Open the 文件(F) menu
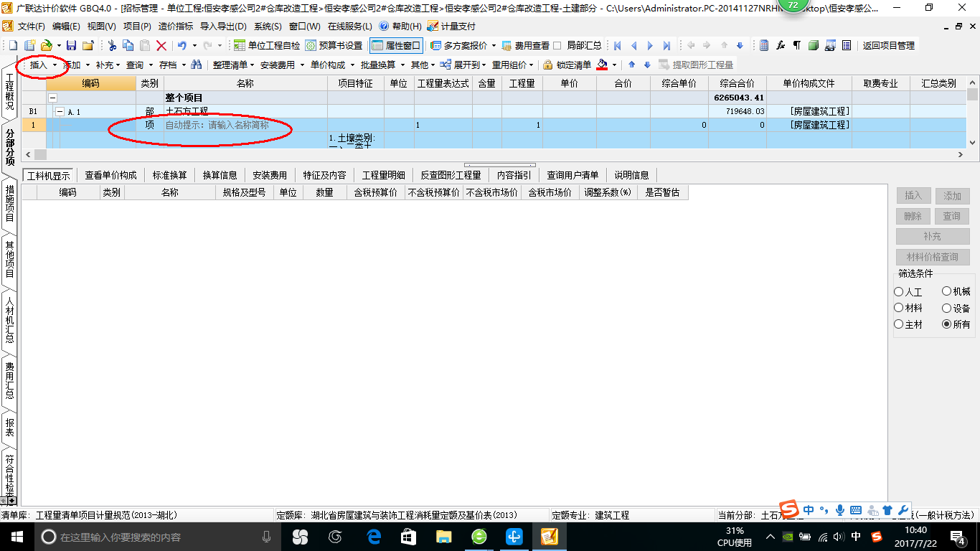Image resolution: width=980 pixels, height=551 pixels. (x=32, y=27)
